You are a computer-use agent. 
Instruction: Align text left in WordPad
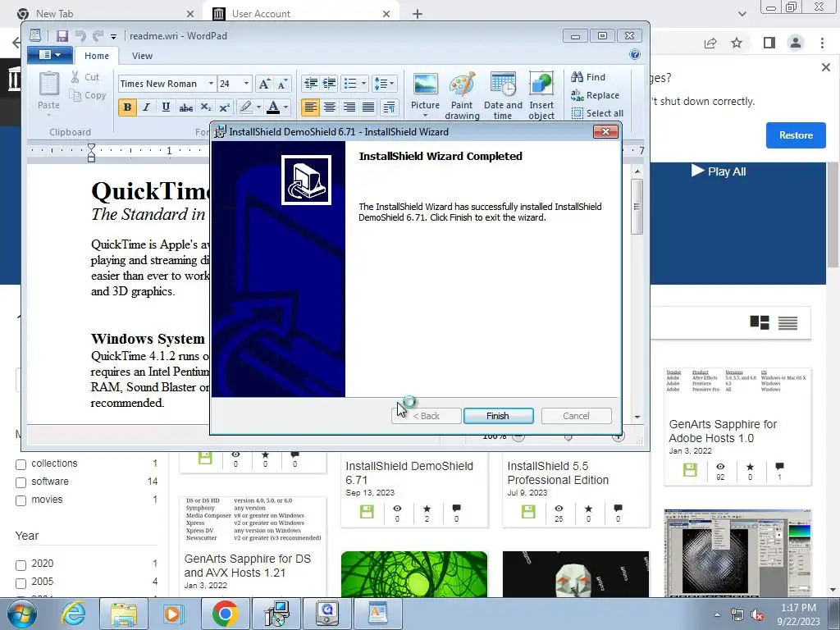point(310,107)
